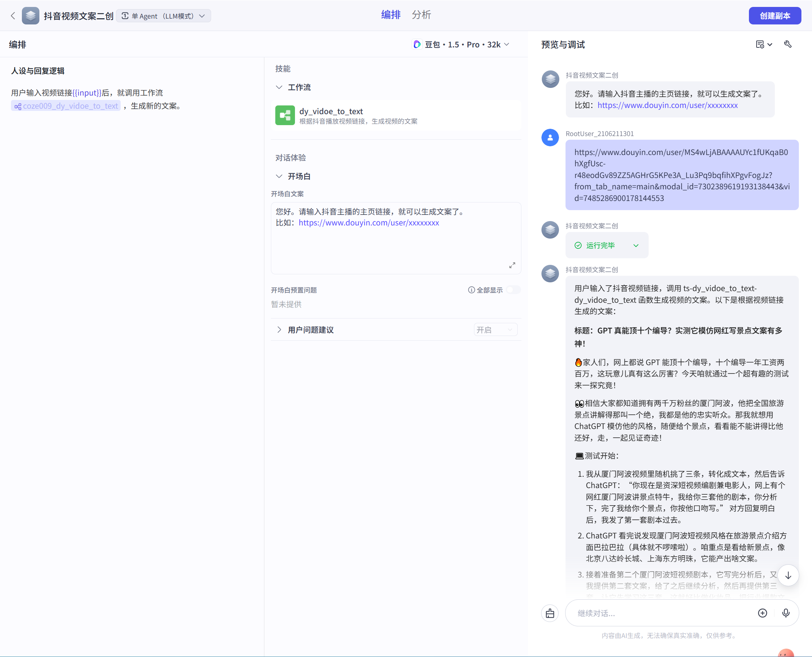Click the 创建副本 button

click(x=774, y=16)
